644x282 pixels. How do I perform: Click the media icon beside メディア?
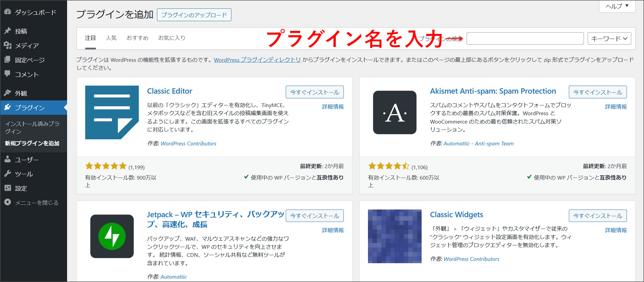7,45
